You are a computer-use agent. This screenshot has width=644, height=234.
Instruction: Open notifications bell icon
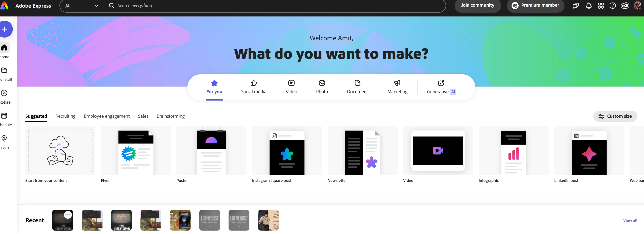[589, 6]
